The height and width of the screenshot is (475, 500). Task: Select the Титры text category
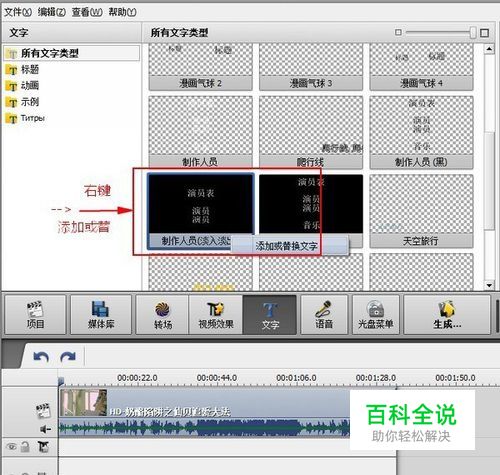25,118
